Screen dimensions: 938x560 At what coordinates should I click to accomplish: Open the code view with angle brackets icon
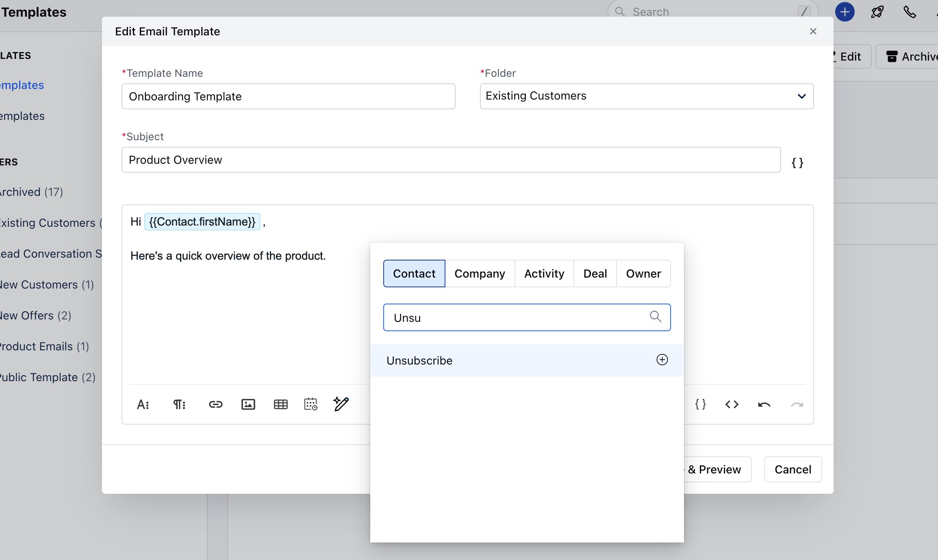click(x=732, y=404)
